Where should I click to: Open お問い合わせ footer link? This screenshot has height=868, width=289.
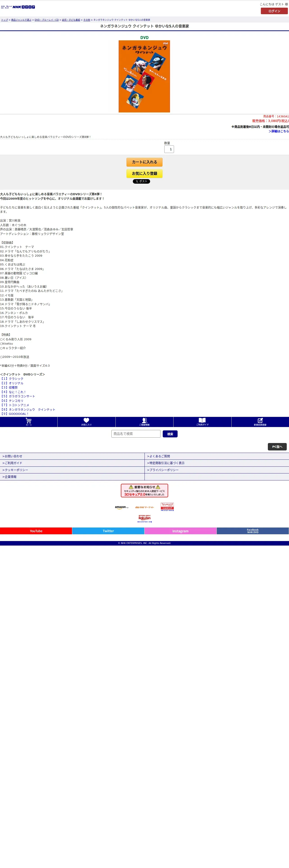72,456
